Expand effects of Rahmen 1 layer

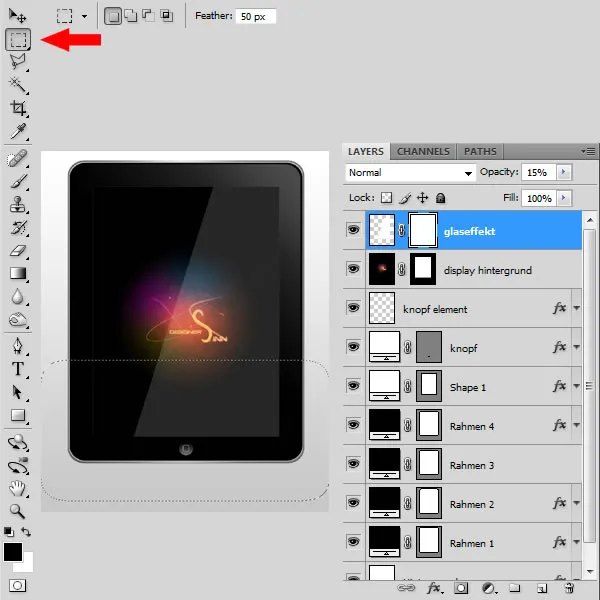pos(576,542)
